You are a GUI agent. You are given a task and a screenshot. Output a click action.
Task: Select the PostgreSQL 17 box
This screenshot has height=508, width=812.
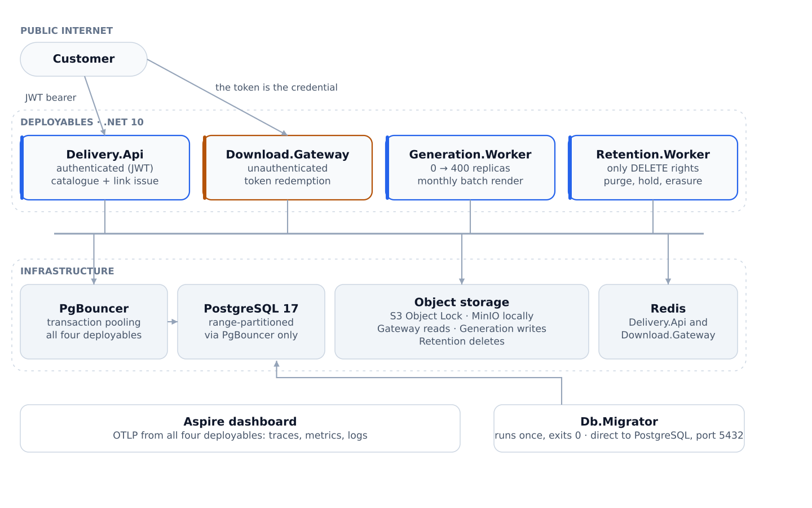pyautogui.click(x=251, y=322)
